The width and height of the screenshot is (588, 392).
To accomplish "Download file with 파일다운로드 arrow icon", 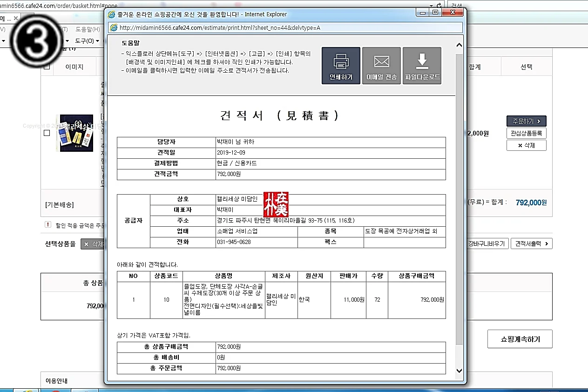I will point(422,66).
